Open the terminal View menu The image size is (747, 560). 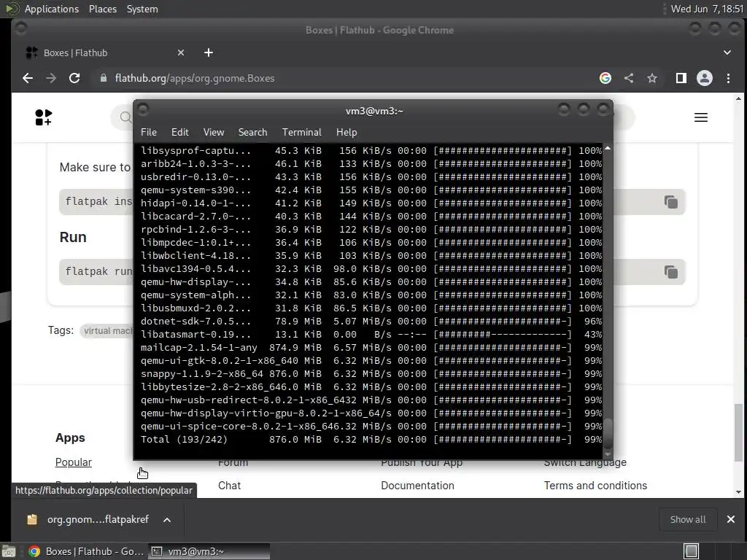coord(214,133)
